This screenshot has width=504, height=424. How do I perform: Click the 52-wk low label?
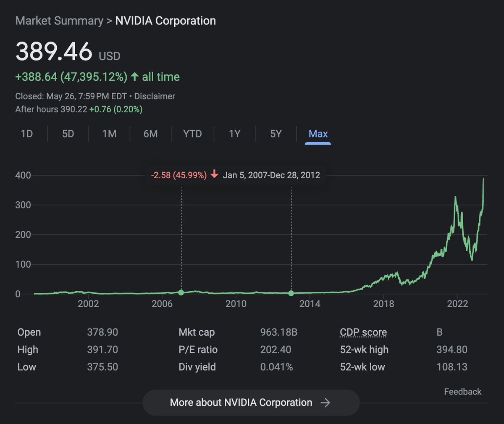pyautogui.click(x=362, y=367)
